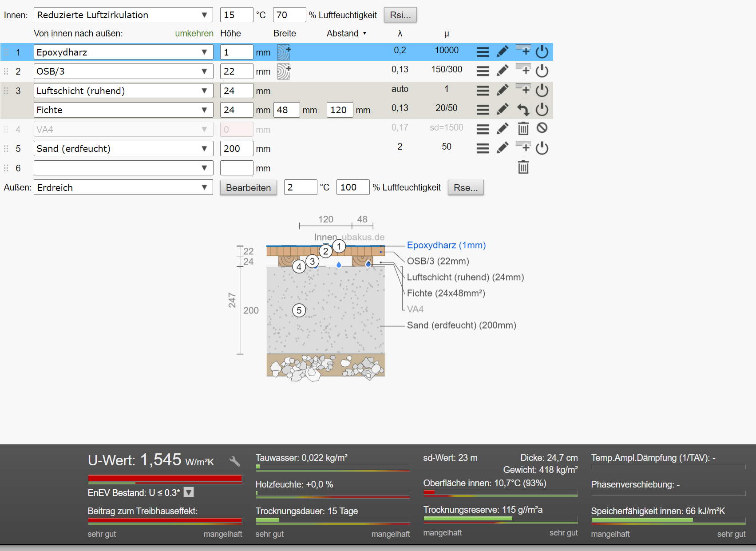Click the Sand thickness field showing 200
Image resolution: width=756 pixels, height=551 pixels.
click(x=237, y=148)
